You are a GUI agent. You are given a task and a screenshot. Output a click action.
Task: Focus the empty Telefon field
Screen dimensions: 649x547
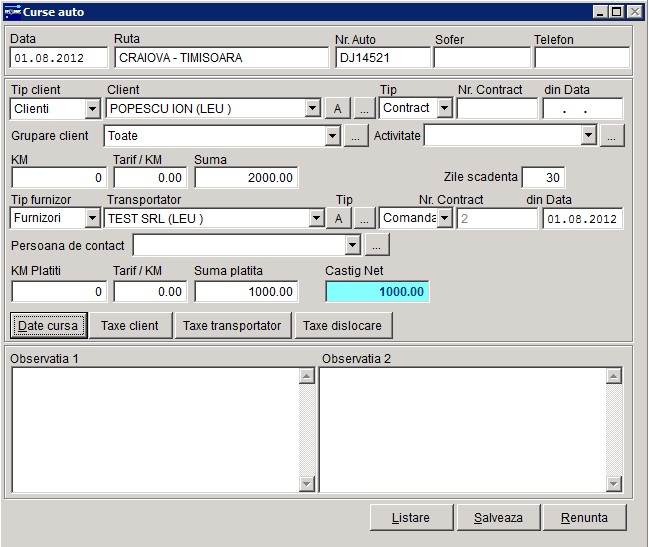coord(582,58)
